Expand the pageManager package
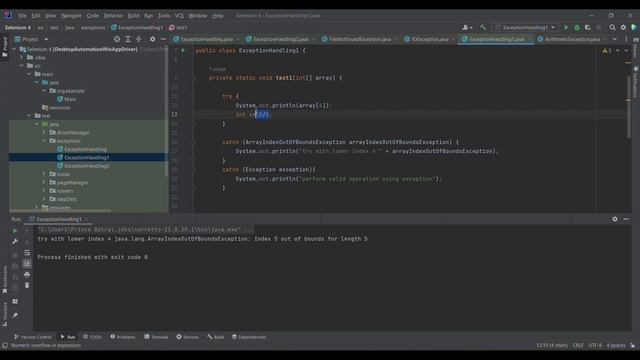The image size is (640, 360). 44,182
